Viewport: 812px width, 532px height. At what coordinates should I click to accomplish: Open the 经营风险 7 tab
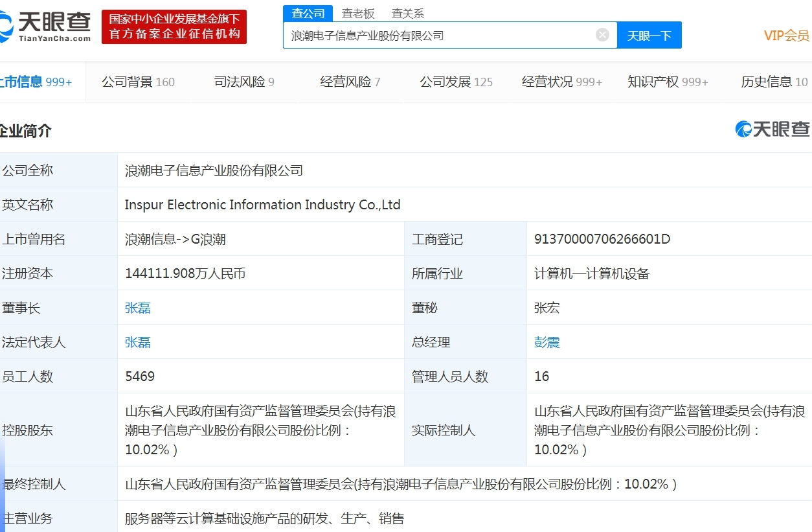pyautogui.click(x=350, y=82)
